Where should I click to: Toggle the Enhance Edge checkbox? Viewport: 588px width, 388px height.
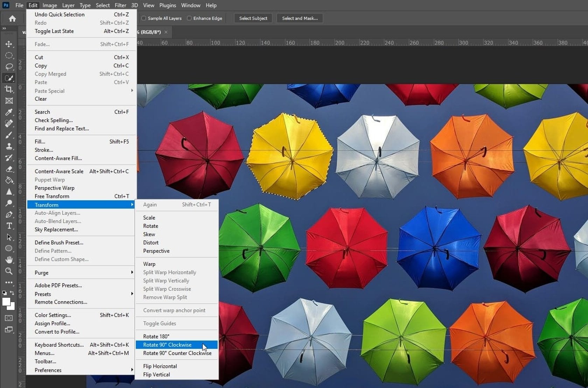[189, 18]
